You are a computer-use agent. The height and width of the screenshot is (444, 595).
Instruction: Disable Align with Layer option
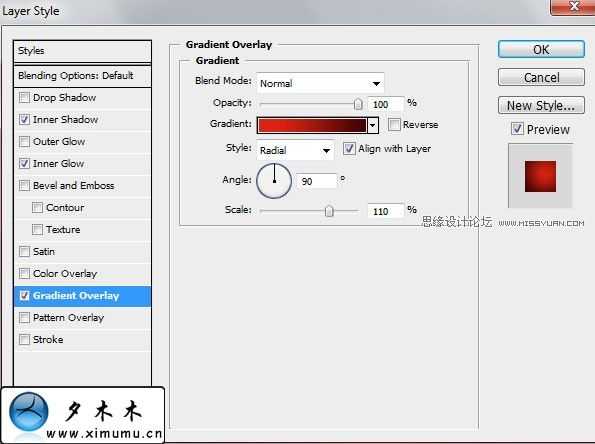point(349,148)
